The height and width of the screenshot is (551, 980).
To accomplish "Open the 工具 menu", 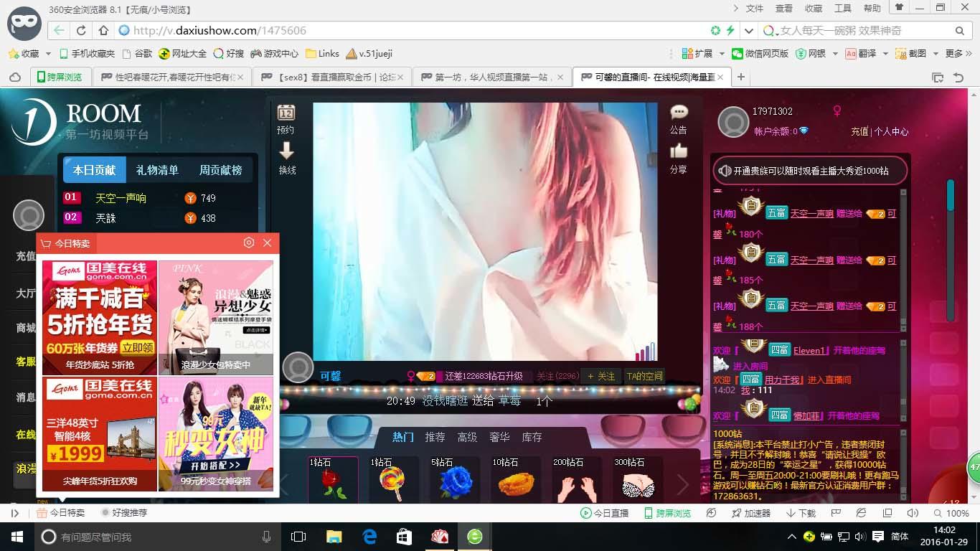I will click(843, 9).
